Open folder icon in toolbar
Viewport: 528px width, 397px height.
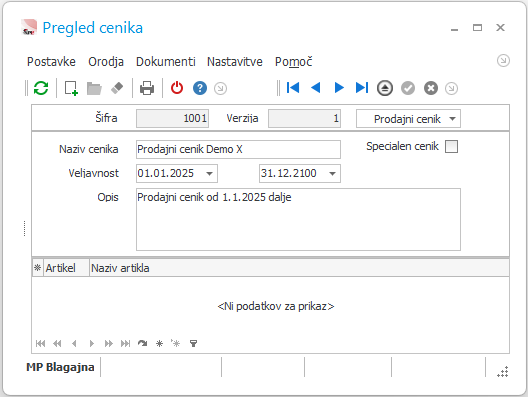pyautogui.click(x=94, y=89)
